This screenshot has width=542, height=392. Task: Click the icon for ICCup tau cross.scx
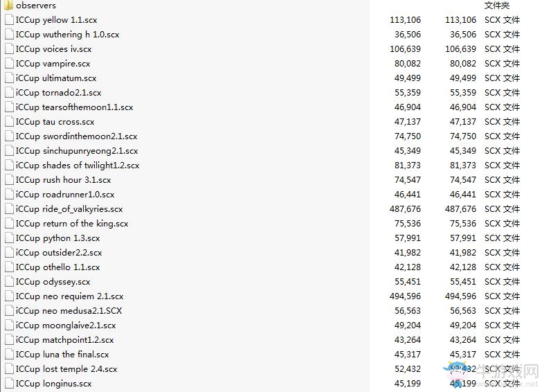click(x=9, y=121)
